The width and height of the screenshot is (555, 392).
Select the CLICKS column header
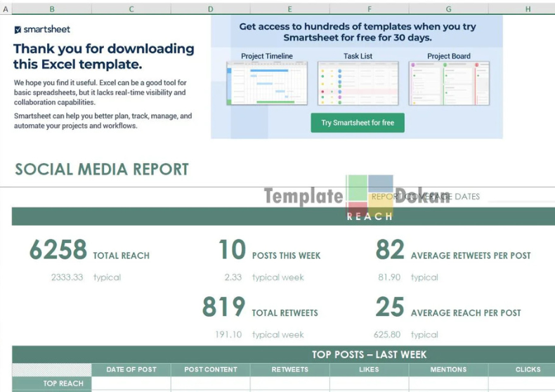point(522,370)
